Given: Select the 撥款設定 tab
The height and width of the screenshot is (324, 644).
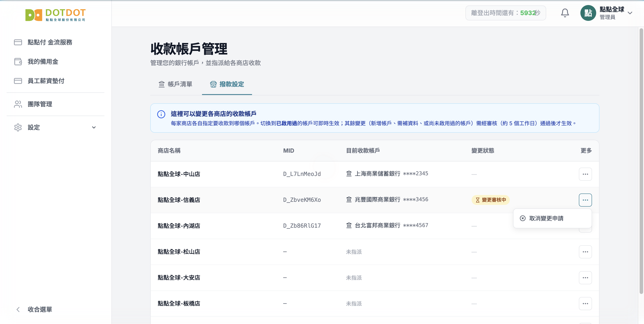Looking at the screenshot, I should [227, 84].
